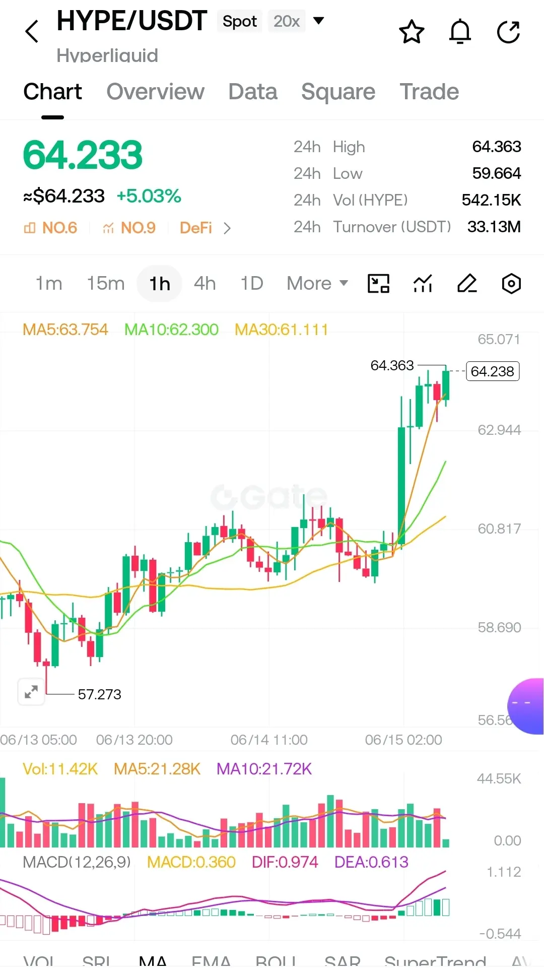544x980 pixels.
Task: Enable the MA indicator option
Action: pos(153,961)
